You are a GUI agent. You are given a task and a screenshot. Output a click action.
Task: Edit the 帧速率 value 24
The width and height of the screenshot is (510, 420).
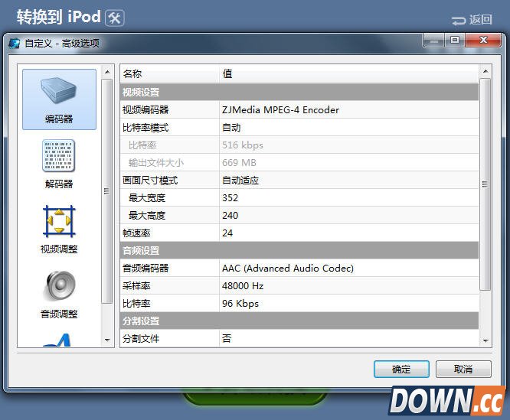227,233
